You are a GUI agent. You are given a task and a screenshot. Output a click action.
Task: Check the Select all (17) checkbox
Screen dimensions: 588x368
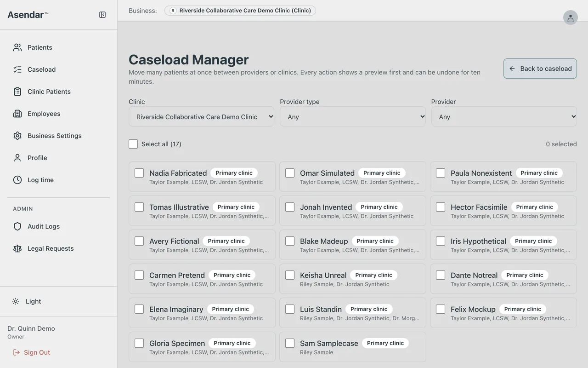tap(133, 144)
